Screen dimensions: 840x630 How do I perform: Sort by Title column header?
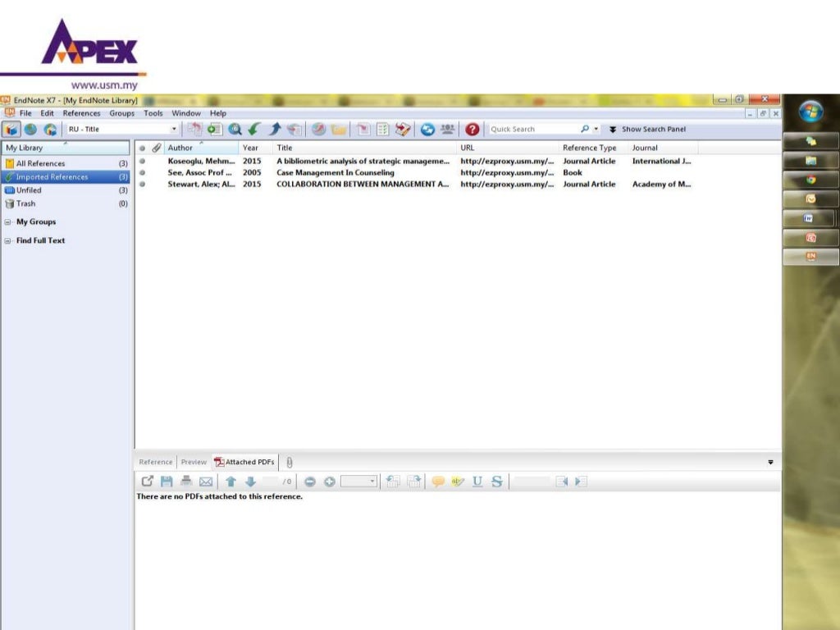coord(363,148)
